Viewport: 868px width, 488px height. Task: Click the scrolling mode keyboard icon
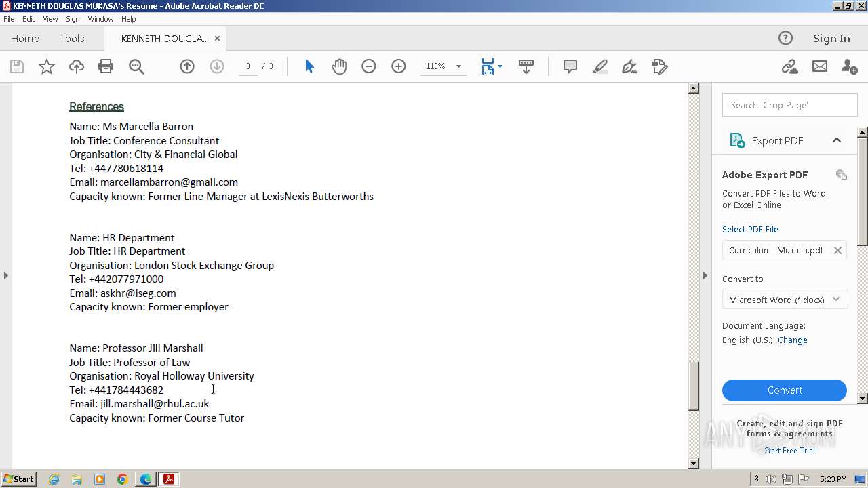click(526, 66)
